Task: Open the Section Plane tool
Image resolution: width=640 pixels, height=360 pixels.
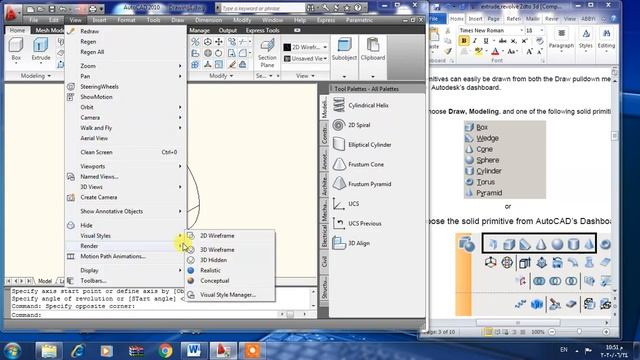Action: click(x=267, y=53)
